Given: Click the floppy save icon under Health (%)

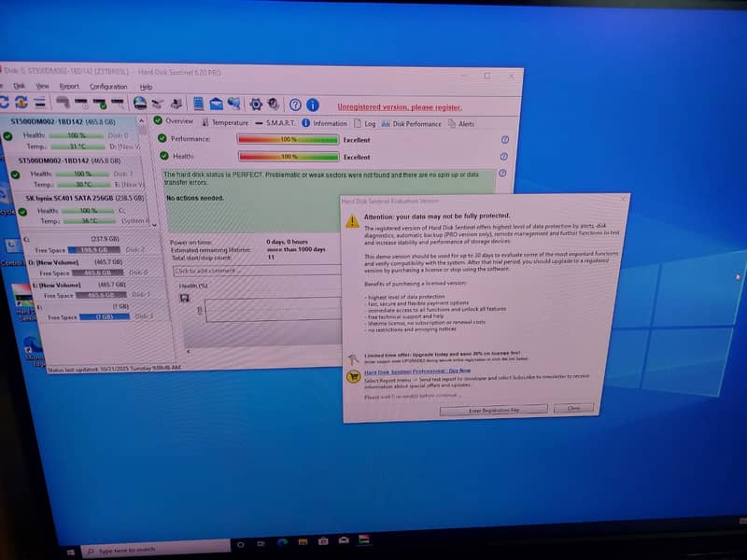Looking at the screenshot, I should tap(184, 298).
